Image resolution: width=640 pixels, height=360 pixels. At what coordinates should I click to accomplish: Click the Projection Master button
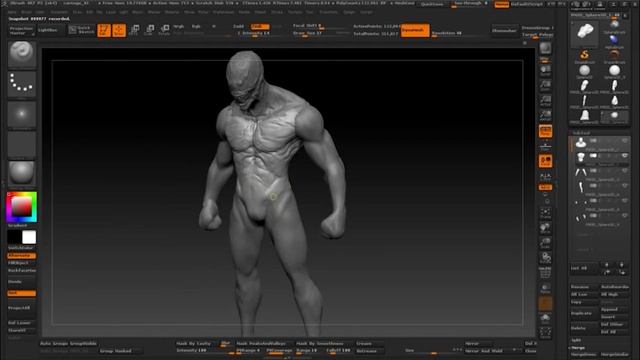tap(22, 31)
